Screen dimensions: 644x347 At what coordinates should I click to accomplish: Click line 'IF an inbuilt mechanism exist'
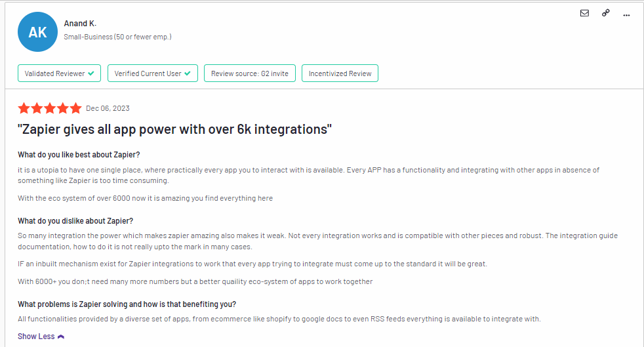(x=252, y=264)
